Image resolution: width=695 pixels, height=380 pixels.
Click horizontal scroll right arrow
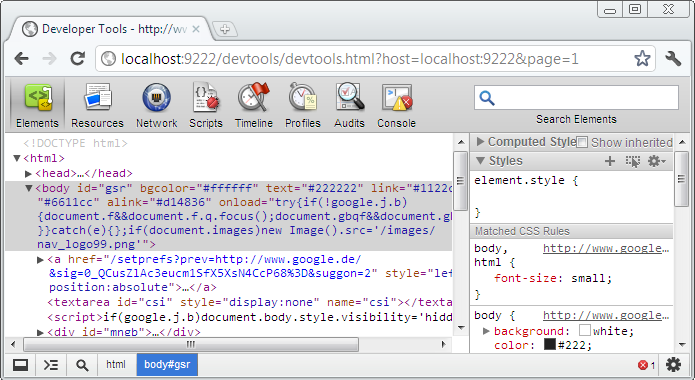point(443,345)
